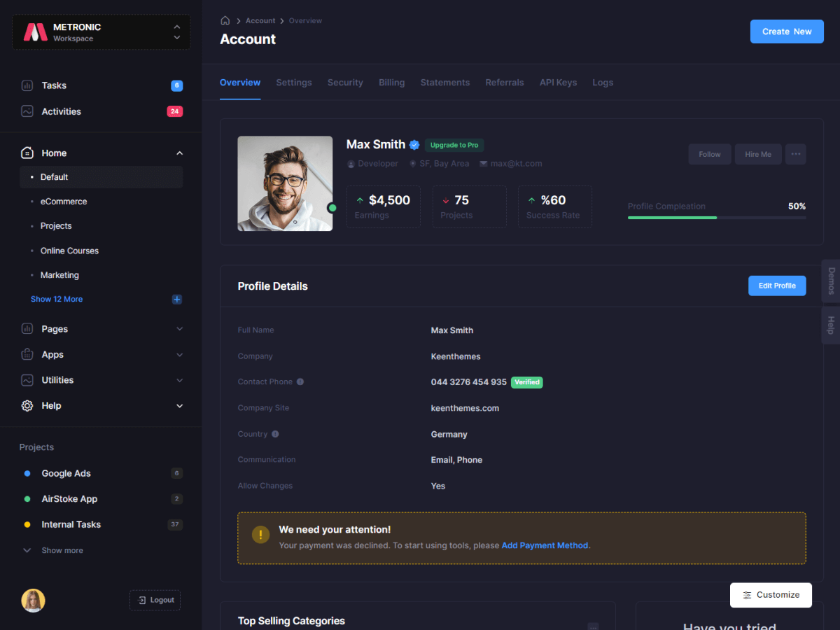Click Max Smith's profile photo

285,183
